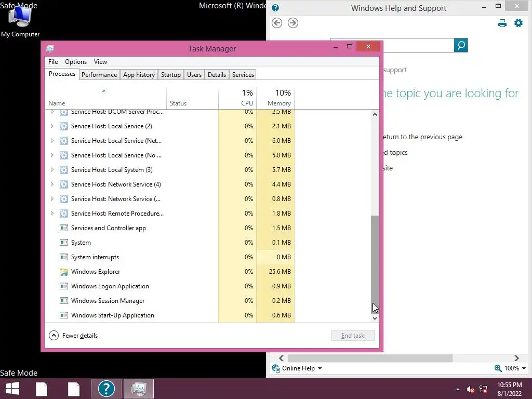Open the View menu
Viewport: 532px width, 399px height.
(x=100, y=62)
